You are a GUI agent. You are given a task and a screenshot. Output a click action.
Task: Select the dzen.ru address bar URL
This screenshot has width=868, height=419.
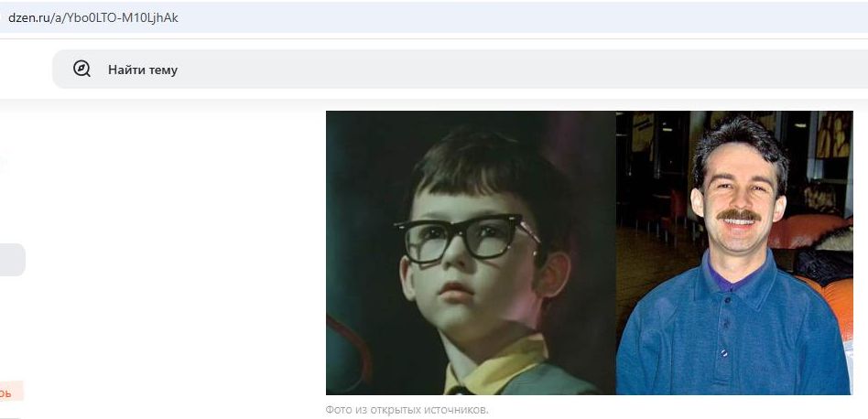pos(93,17)
